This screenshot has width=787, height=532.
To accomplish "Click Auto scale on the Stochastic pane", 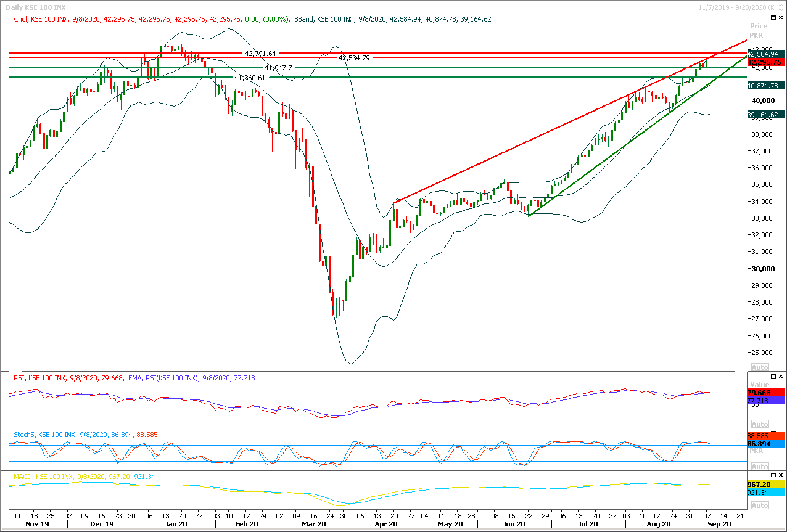I will click(x=759, y=467).
